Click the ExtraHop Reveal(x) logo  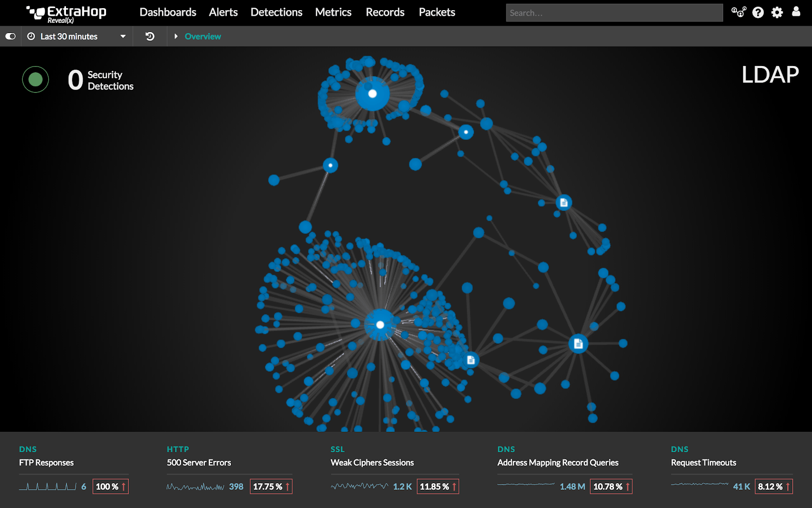pyautogui.click(x=66, y=13)
